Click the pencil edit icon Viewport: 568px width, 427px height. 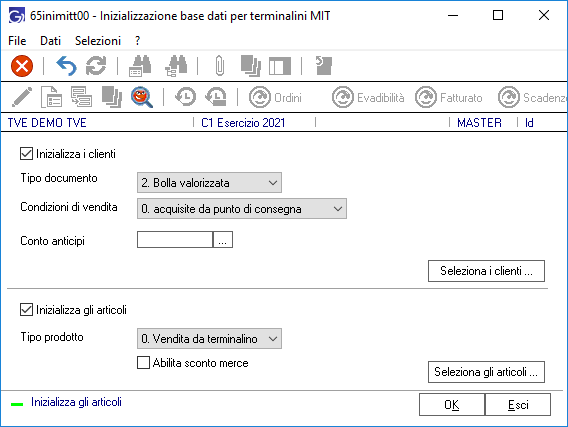22,97
